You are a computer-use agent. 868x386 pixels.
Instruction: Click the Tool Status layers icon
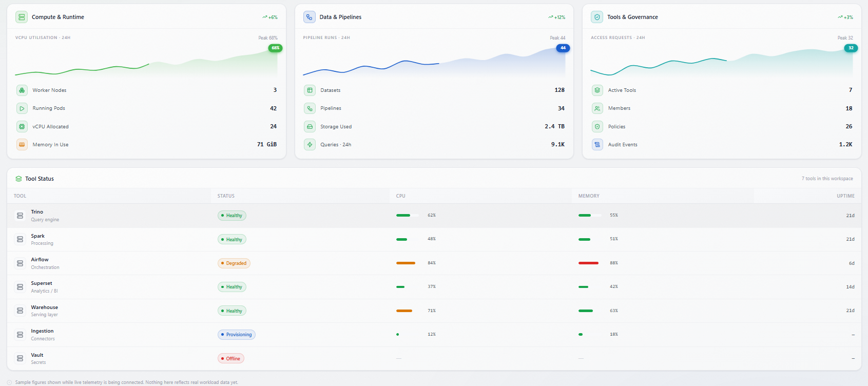tap(18, 179)
